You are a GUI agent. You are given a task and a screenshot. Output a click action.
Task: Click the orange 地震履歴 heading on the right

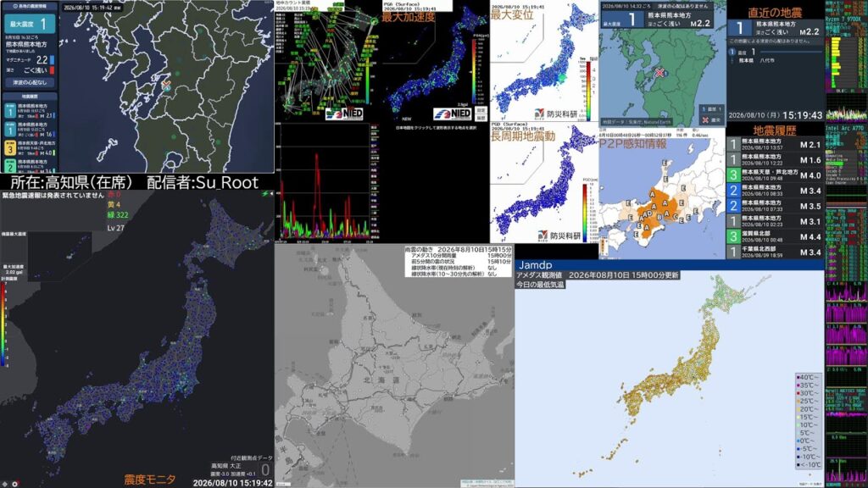775,130
